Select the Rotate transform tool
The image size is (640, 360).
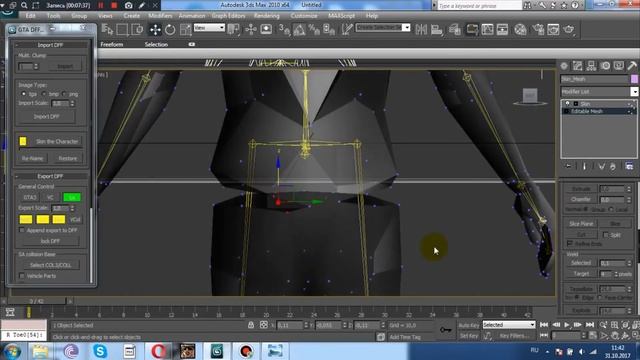(170, 29)
